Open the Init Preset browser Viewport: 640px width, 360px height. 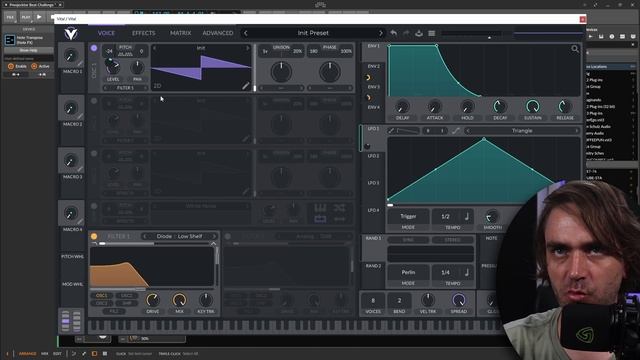click(x=313, y=33)
